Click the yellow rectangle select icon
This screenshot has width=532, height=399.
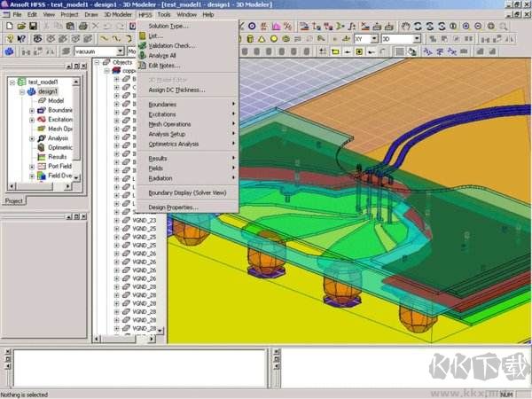(335, 51)
